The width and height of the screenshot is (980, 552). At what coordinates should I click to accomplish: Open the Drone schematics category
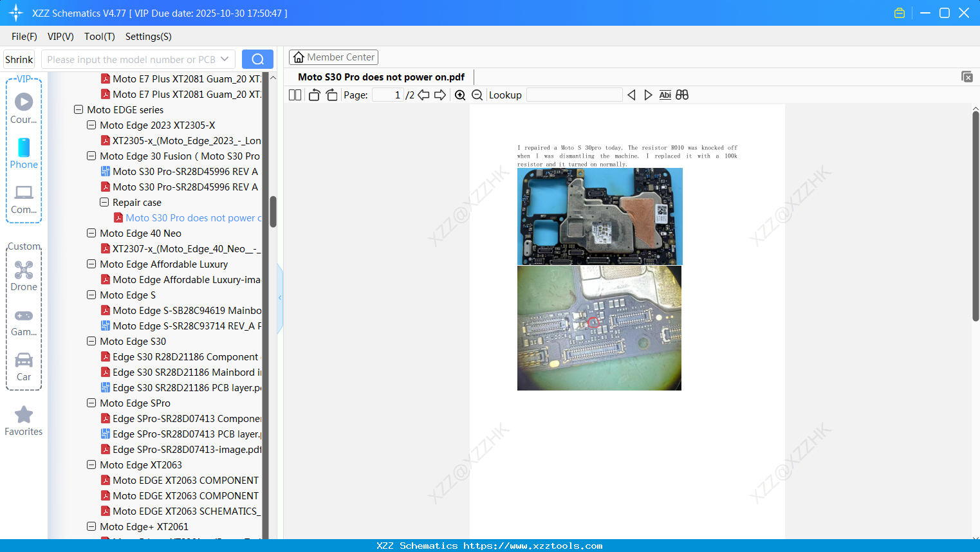(24, 270)
